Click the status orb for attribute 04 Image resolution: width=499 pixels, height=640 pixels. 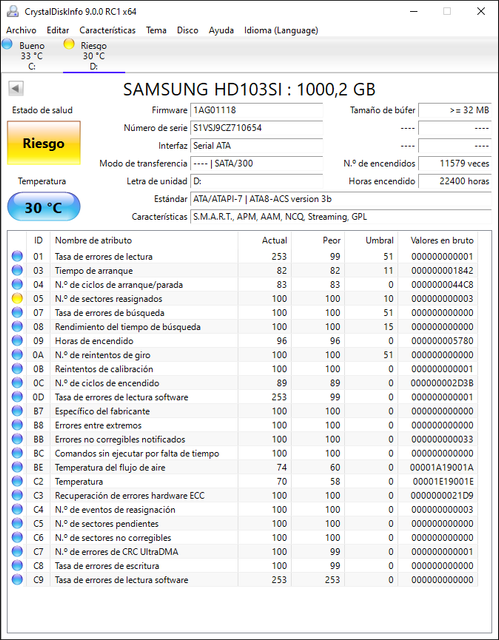17,284
